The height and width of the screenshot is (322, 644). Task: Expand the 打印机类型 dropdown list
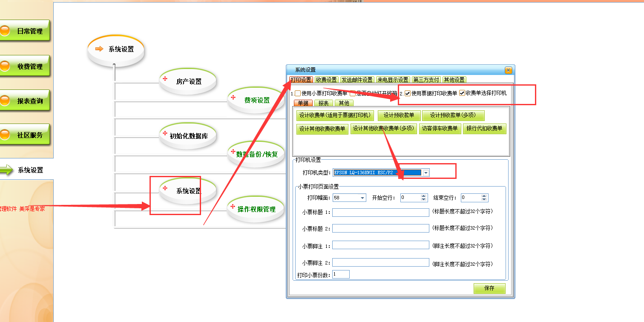pyautogui.click(x=426, y=172)
